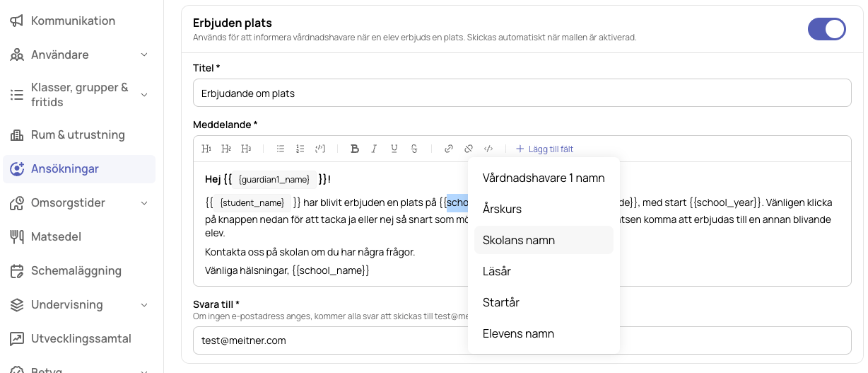Insert bulleted list in message editor
The width and height of the screenshot is (868, 373).
pyautogui.click(x=281, y=149)
